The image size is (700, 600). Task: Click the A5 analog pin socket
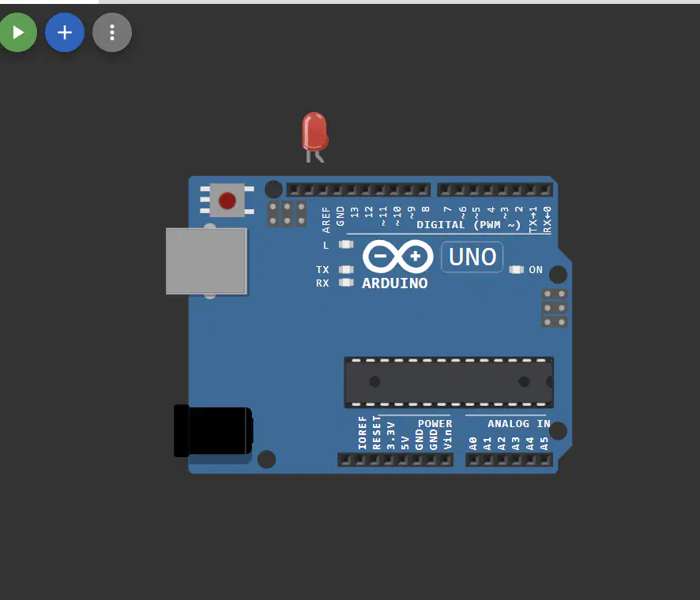pos(545,460)
